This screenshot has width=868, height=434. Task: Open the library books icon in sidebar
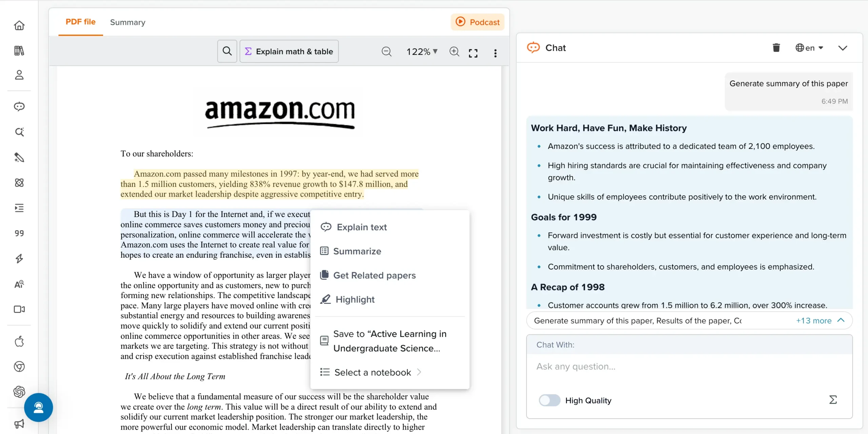point(19,51)
